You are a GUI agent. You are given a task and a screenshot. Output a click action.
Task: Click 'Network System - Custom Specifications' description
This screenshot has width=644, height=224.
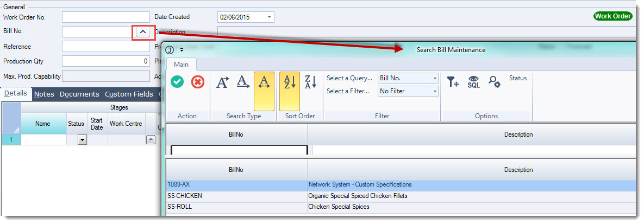coord(360,184)
